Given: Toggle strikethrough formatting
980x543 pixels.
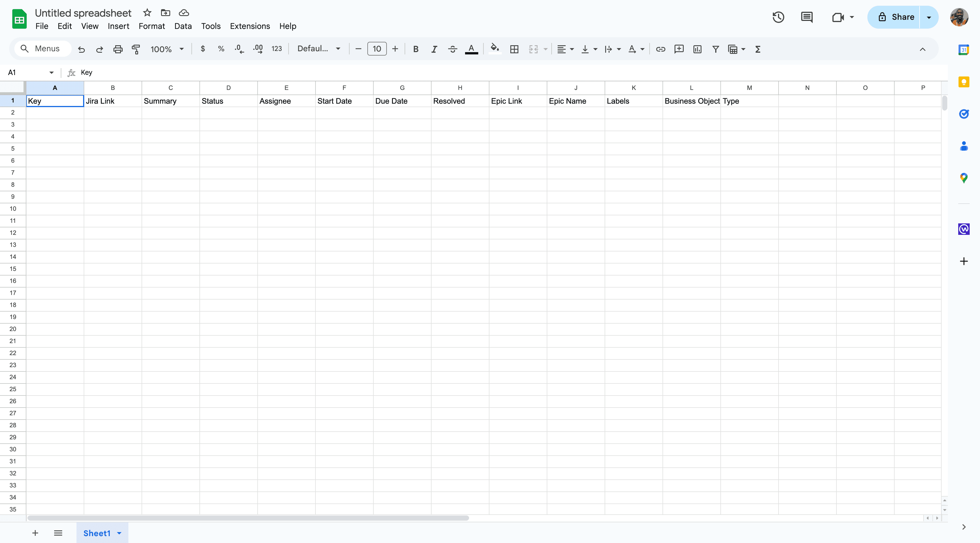Looking at the screenshot, I should 452,49.
